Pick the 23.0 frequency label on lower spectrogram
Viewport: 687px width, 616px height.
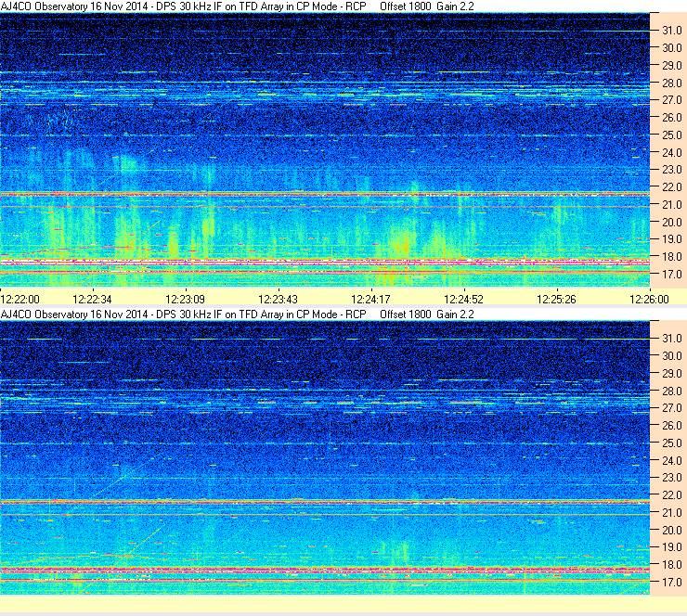[672, 478]
